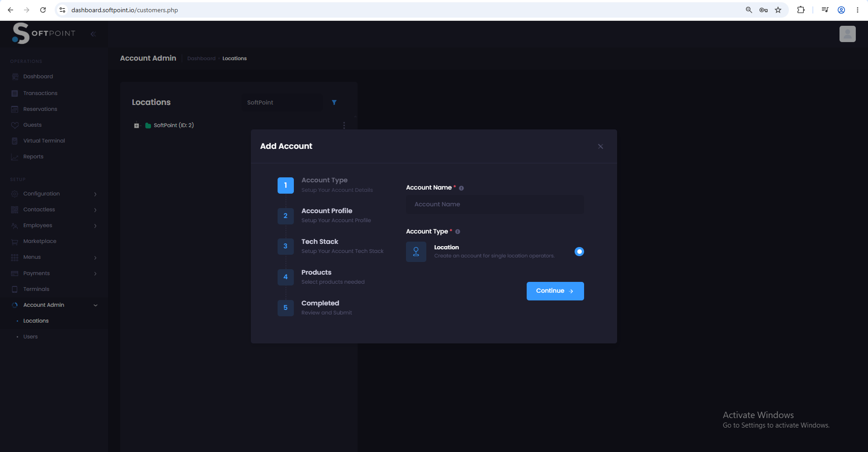This screenshot has width=868, height=452.
Task: Click the Configuration gear icon
Action: coord(14,194)
